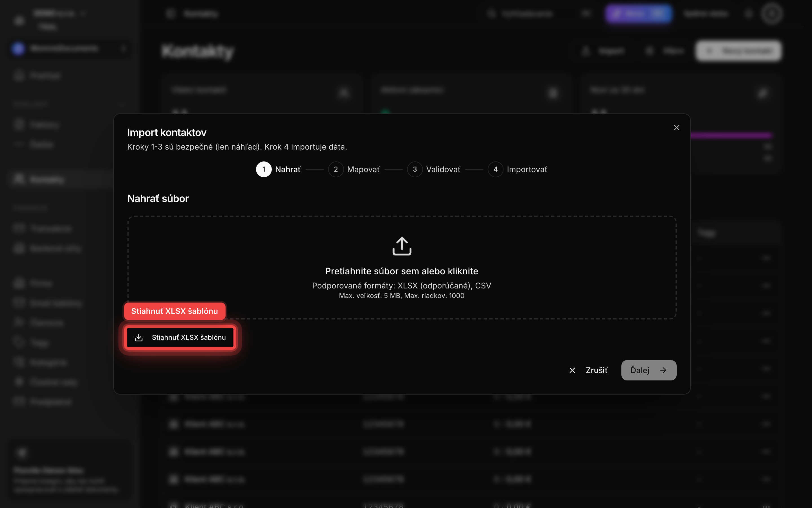Screen dimensions: 812x508
Task: Click the Stiahnuť XLSX šablónu download button
Action: [x=180, y=337]
